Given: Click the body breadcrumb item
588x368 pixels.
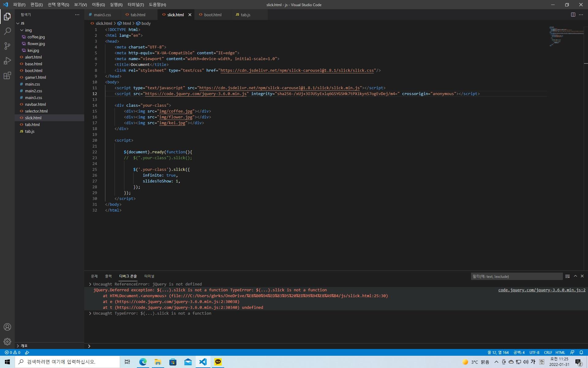Looking at the screenshot, I should point(143,23).
